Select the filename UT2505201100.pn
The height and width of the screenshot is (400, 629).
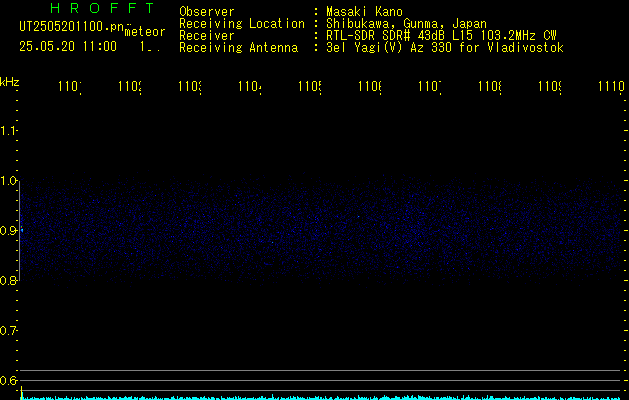click(72, 27)
